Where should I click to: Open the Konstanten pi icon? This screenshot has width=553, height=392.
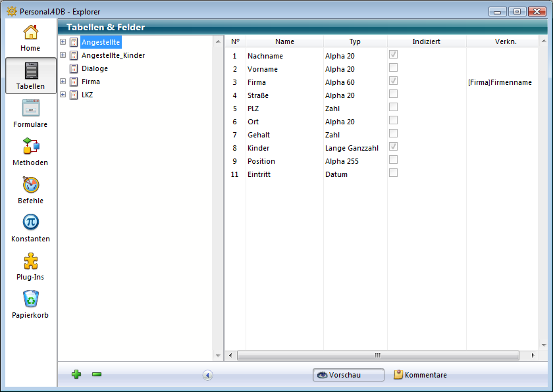pos(30,228)
